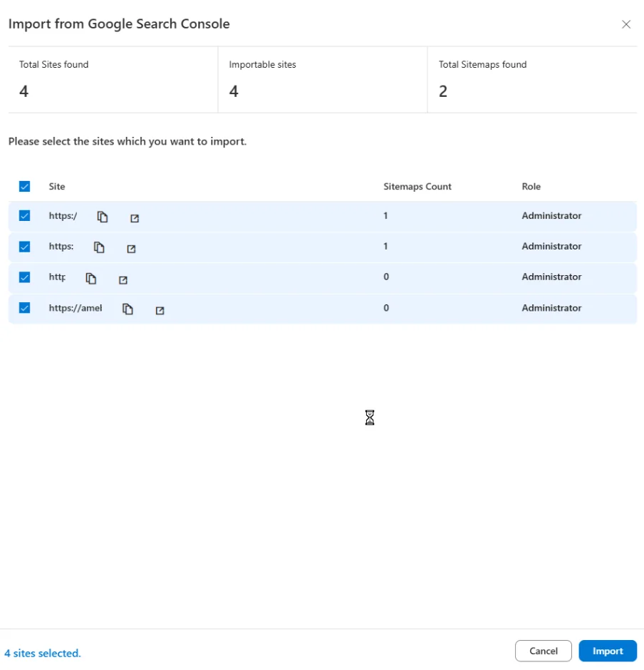Screen dimensions: 644x670
Task: Copy the third site row's URL
Action: click(91, 278)
